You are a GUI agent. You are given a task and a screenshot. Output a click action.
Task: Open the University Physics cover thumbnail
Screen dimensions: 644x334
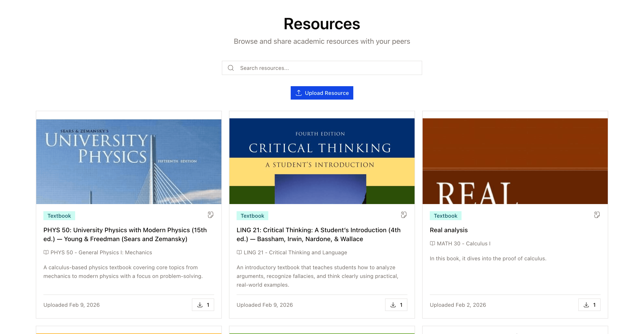pos(129,161)
